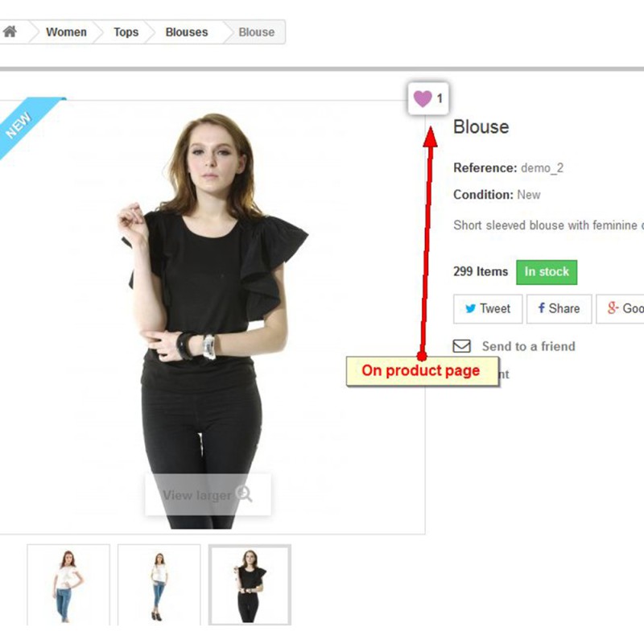Click the green In stock label

(547, 272)
